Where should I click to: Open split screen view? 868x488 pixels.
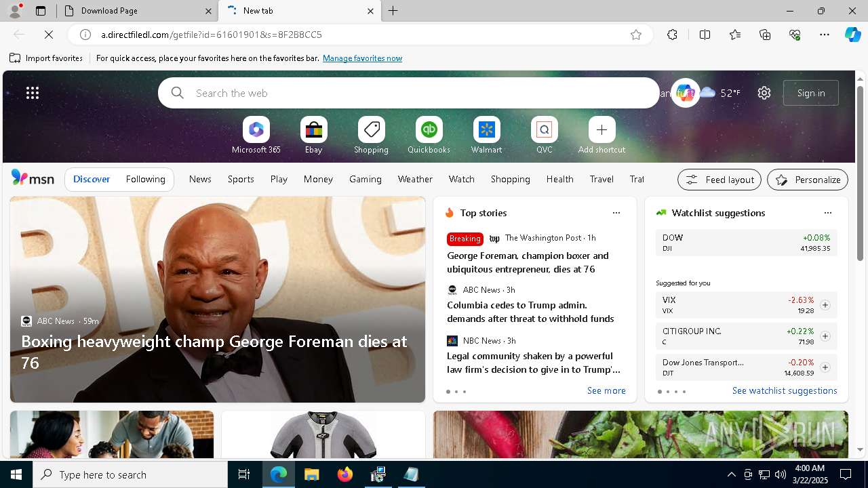point(705,35)
